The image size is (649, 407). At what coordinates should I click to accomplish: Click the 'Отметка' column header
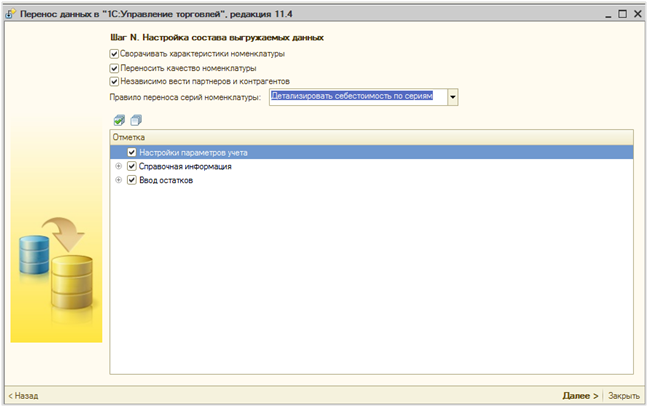371,137
